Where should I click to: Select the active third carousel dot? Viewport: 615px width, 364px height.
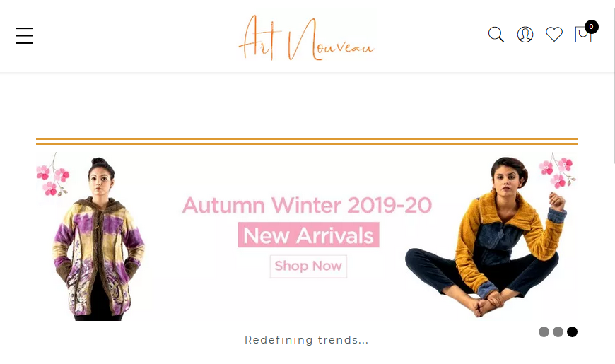click(572, 331)
